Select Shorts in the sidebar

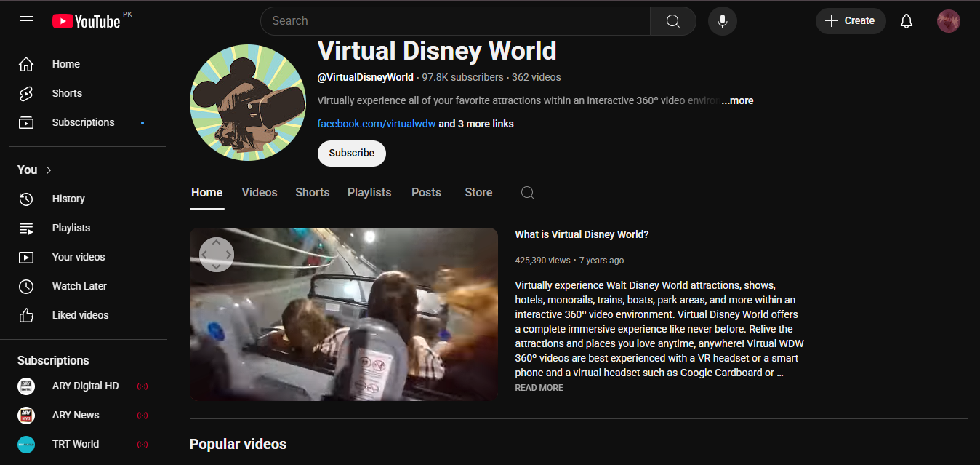point(66,93)
